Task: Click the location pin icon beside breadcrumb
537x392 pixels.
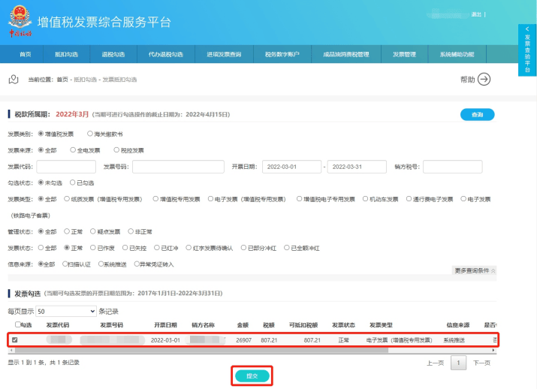Action: click(x=13, y=79)
